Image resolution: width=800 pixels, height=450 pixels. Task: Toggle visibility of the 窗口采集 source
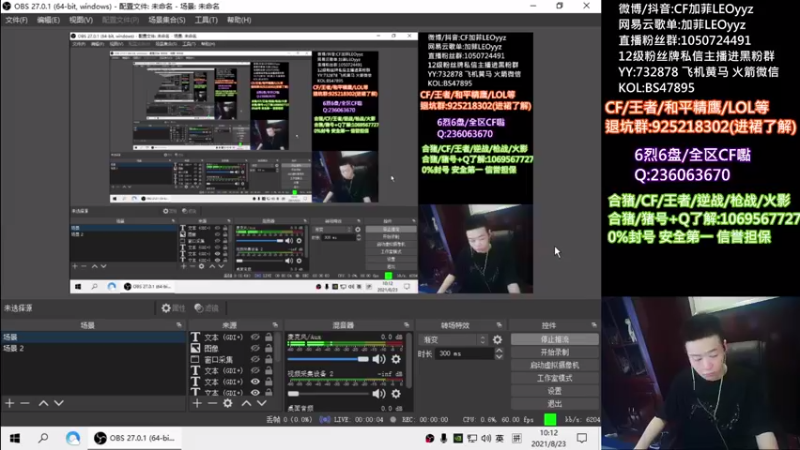(x=255, y=359)
